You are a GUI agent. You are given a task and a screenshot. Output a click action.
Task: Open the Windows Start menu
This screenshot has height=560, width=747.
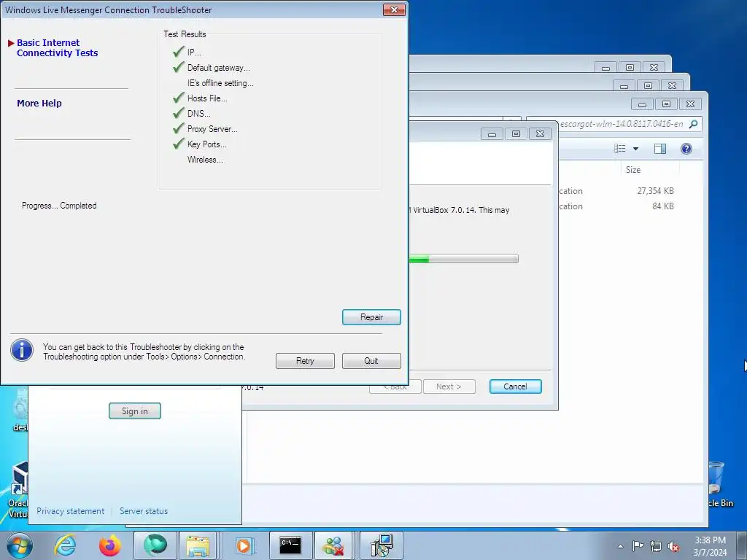point(18,545)
